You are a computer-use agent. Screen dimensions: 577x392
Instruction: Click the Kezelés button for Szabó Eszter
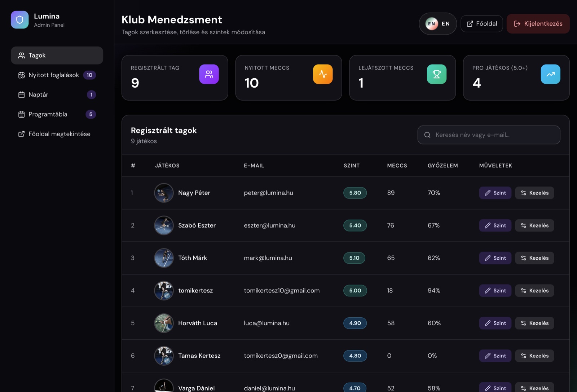tap(534, 225)
